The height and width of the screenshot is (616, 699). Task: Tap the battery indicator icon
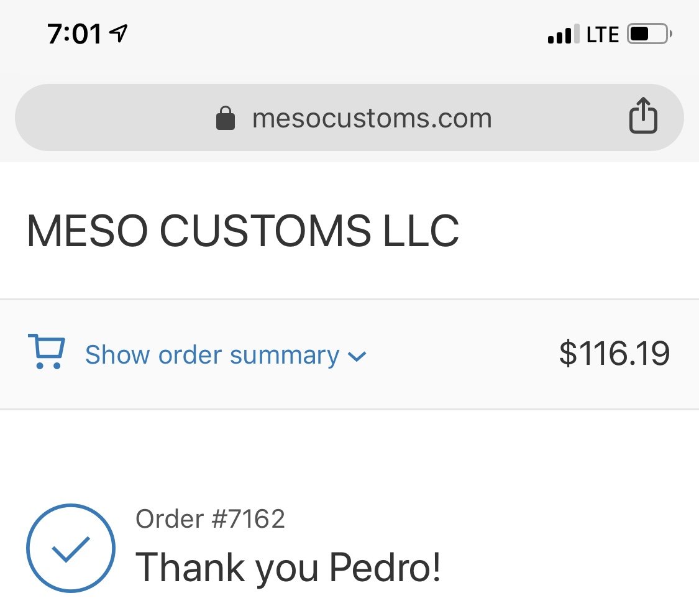(649, 34)
